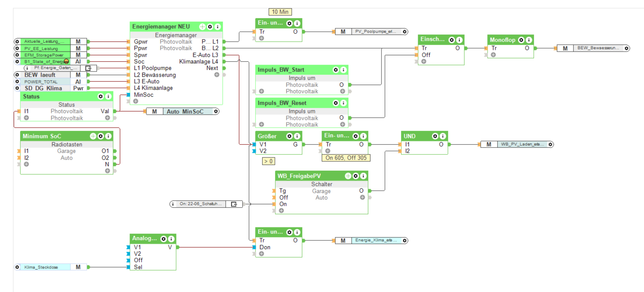Show info for Impuls_BW_Reset block
This screenshot has height=292, width=644.
[343, 103]
